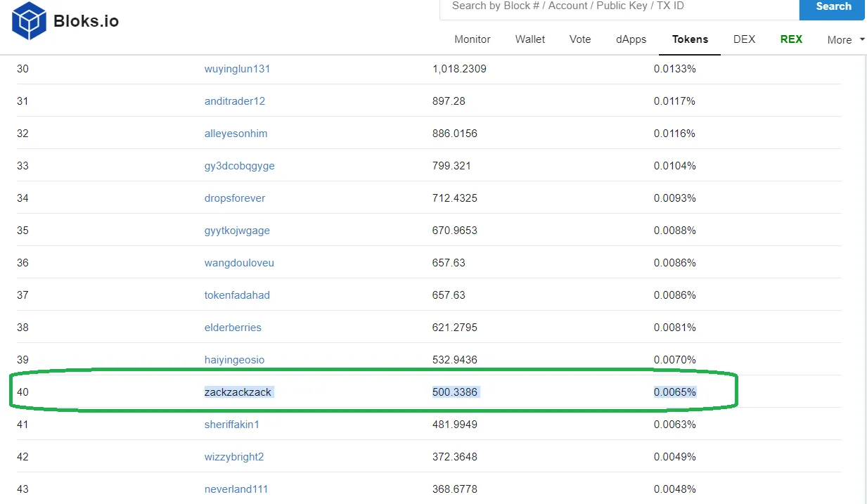Click highlighted percentage 0.0065%
Viewport: 867px width, 504px height.
pyautogui.click(x=675, y=392)
